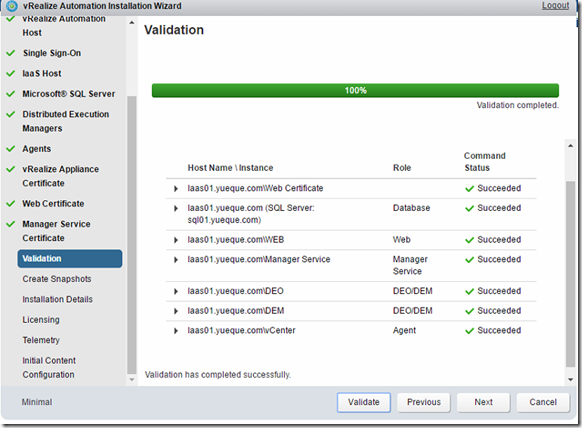Go to the Single Sign-On step
Viewport: 582px width, 428px height.
52,53
